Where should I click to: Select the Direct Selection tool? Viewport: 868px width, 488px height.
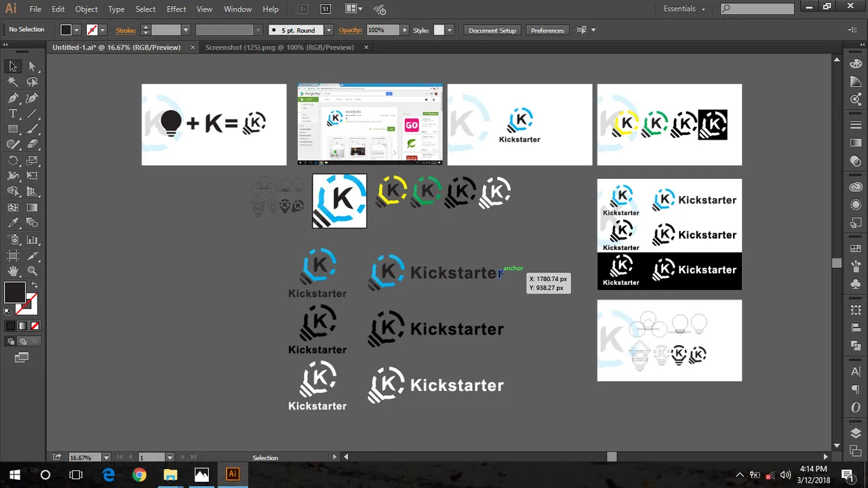[x=32, y=66]
